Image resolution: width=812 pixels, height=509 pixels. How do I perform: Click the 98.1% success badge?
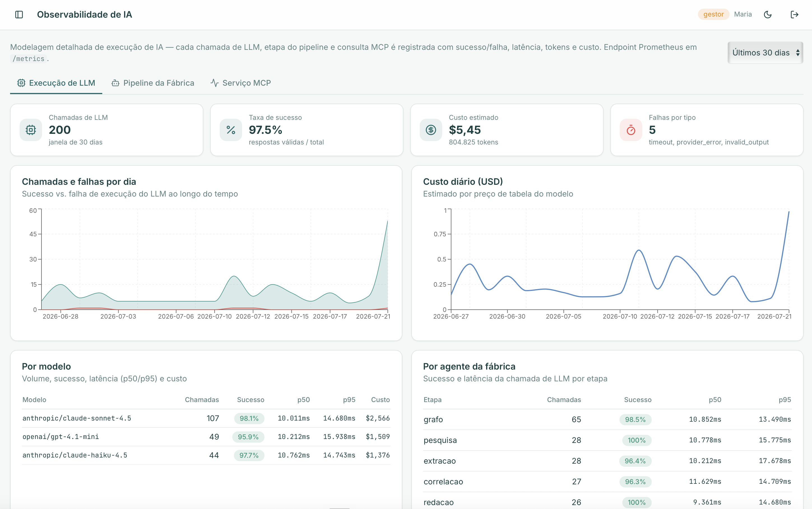point(249,419)
